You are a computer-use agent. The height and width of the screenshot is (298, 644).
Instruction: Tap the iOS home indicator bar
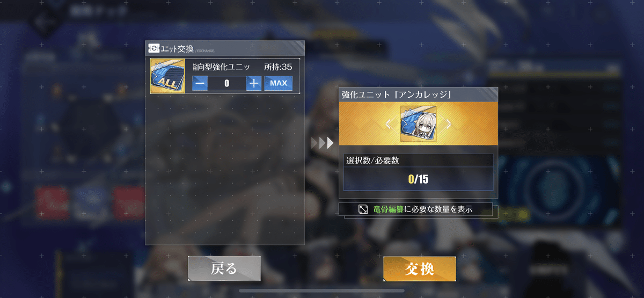tap(321, 292)
